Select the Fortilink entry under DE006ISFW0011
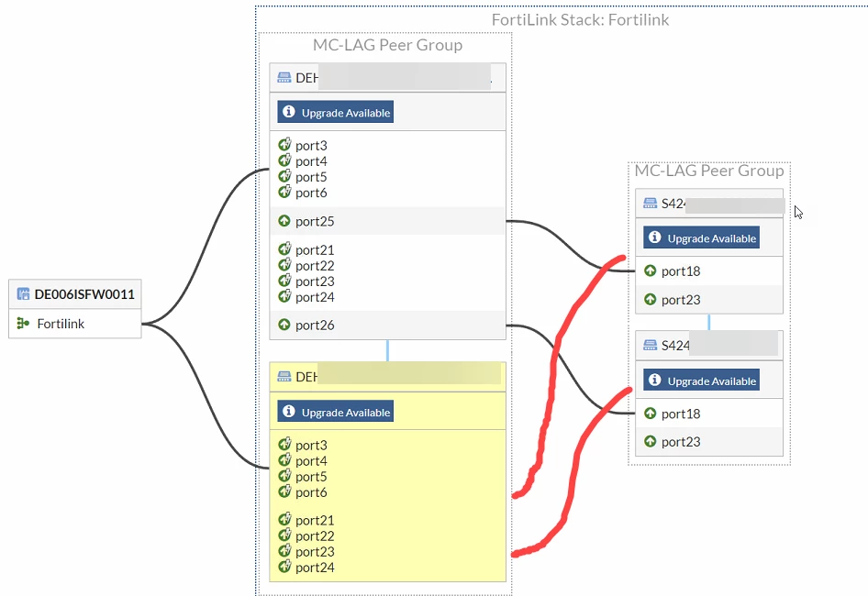868x596 pixels. pos(75,323)
